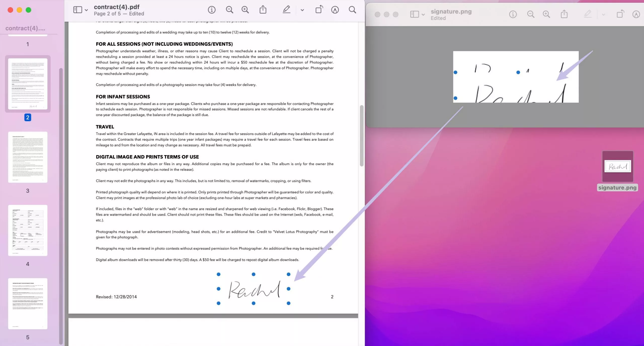Image resolution: width=644 pixels, height=346 pixels.
Task: Open the highlight color dropdown
Action: tap(302, 10)
